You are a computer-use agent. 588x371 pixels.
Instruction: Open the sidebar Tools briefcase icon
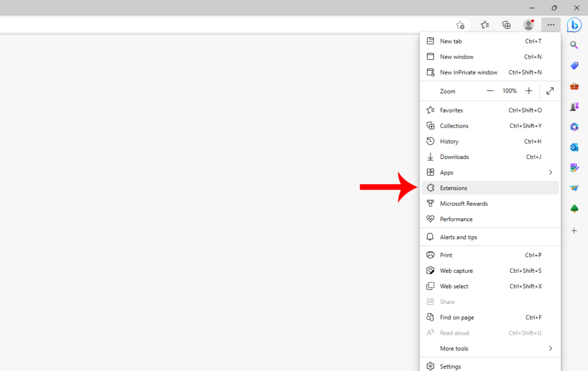pos(574,86)
